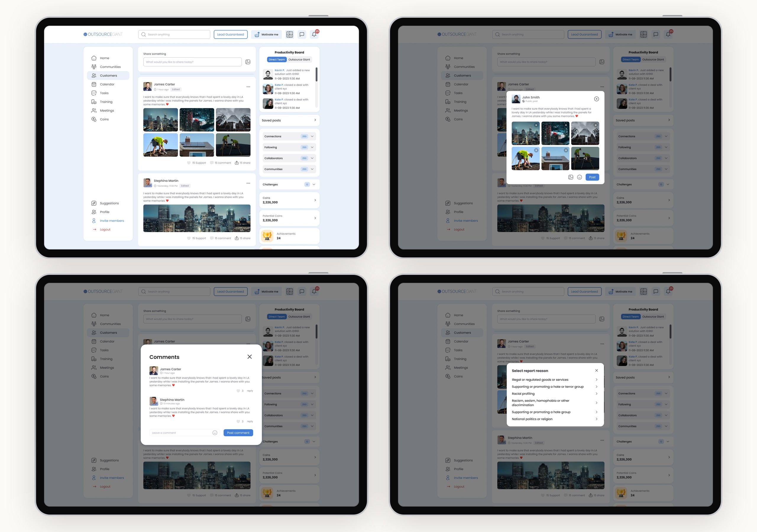Click reply under Stephina Martin's comment
Screen dimensions: 757x532
(x=250, y=421)
